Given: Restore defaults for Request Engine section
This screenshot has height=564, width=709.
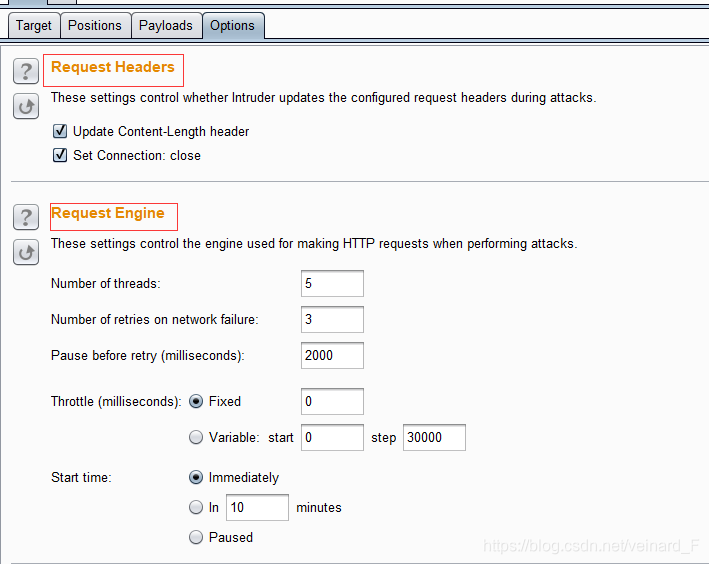Looking at the screenshot, I should tap(26, 252).
